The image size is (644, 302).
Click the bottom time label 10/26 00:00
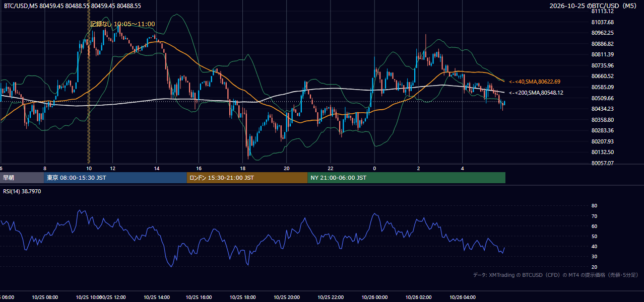374,297
